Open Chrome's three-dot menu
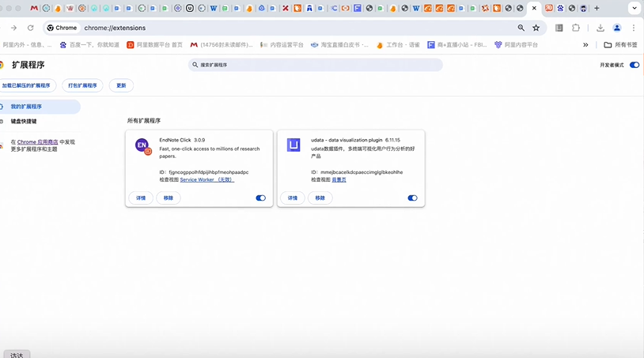644x358 pixels. (634, 28)
